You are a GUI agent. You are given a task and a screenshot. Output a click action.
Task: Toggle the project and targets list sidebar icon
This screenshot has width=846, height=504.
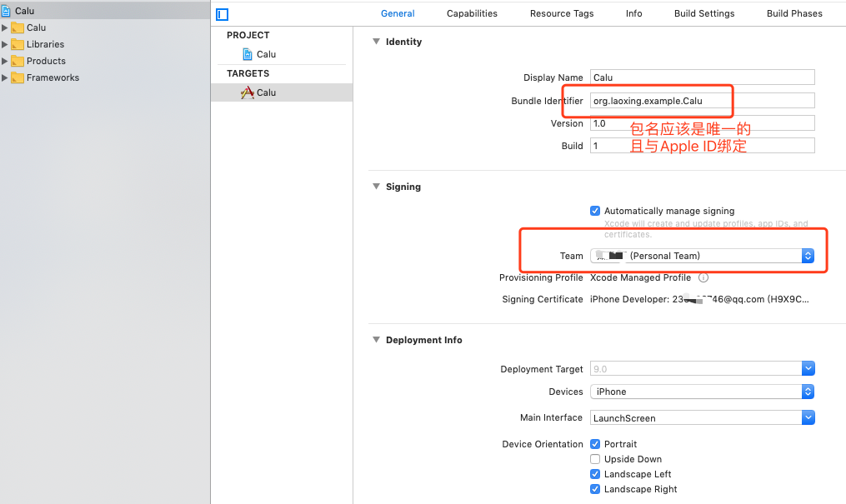pyautogui.click(x=223, y=14)
